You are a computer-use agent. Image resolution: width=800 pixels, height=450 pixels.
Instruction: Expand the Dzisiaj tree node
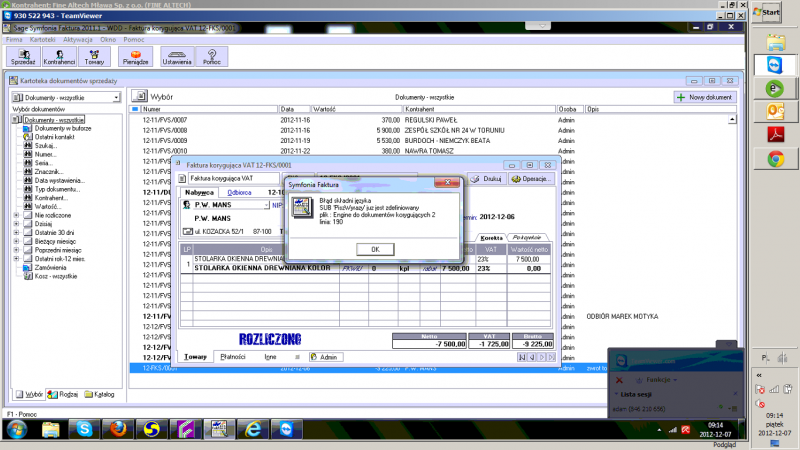tap(16, 224)
